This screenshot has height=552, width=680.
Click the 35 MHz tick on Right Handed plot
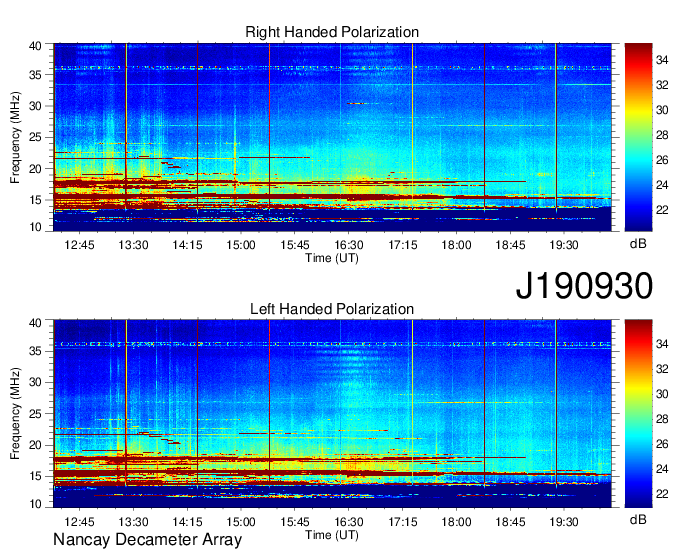click(36, 75)
